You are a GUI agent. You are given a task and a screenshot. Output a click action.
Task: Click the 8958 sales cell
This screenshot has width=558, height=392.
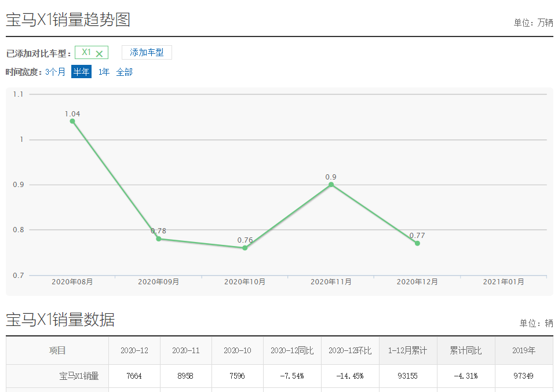(x=186, y=376)
